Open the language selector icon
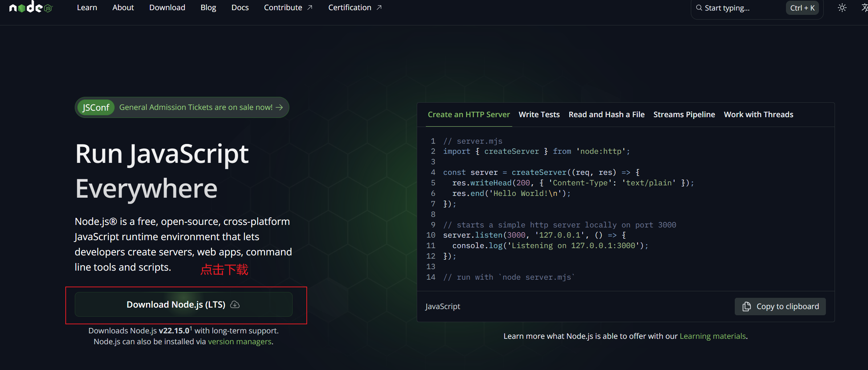The image size is (868, 370). 865,8
